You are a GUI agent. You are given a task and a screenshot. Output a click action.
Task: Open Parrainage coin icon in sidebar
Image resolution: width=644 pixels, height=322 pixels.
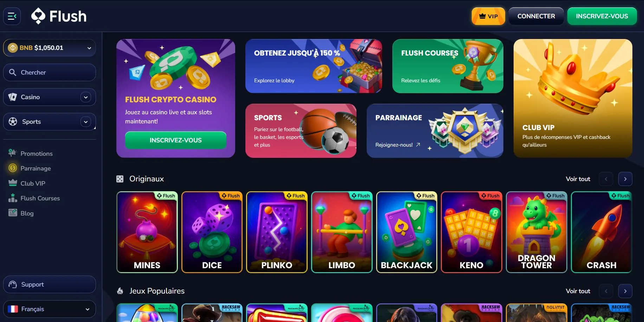tap(13, 168)
